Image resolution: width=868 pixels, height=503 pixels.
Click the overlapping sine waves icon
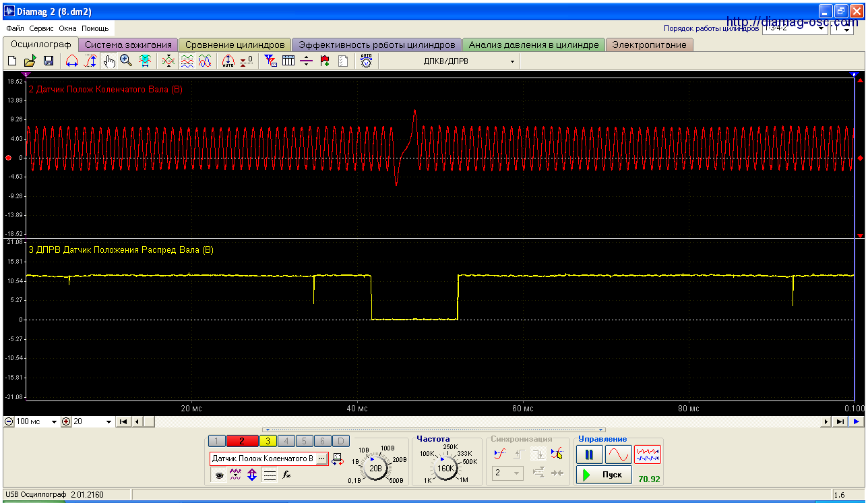tap(205, 61)
